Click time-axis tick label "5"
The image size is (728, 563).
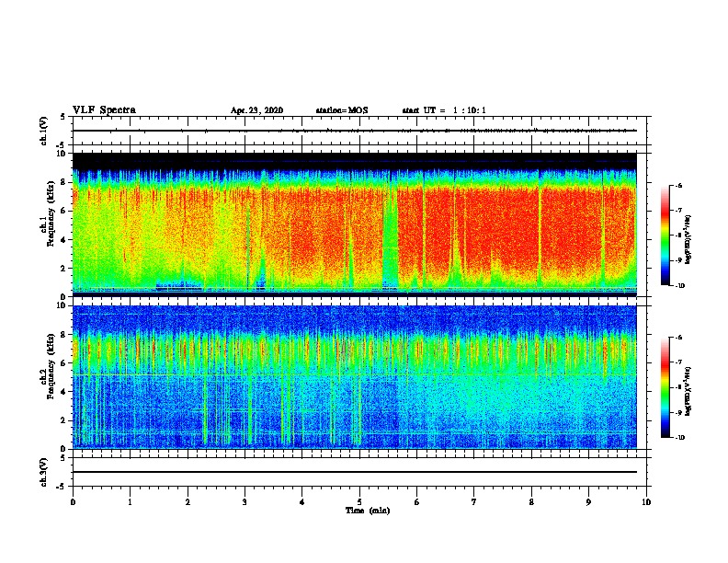[359, 502]
